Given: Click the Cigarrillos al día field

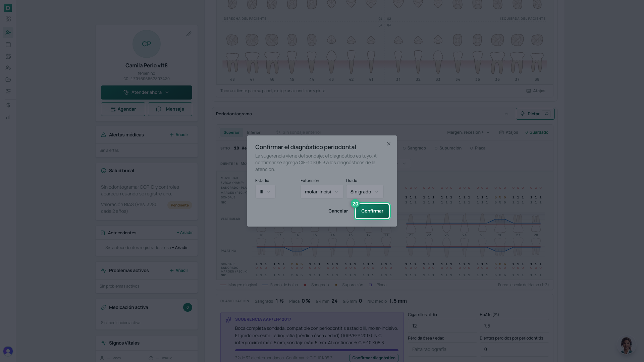Looking at the screenshot, I should point(442,326).
